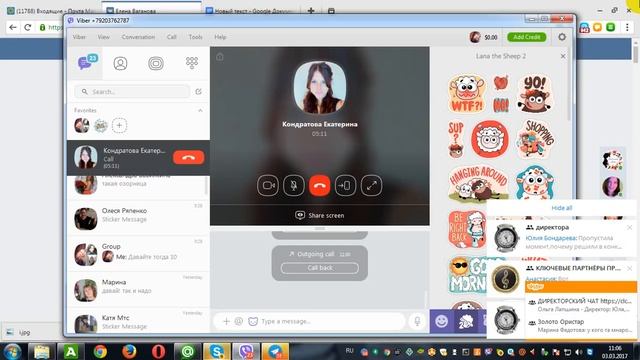Open the Call menu

(x=171, y=37)
